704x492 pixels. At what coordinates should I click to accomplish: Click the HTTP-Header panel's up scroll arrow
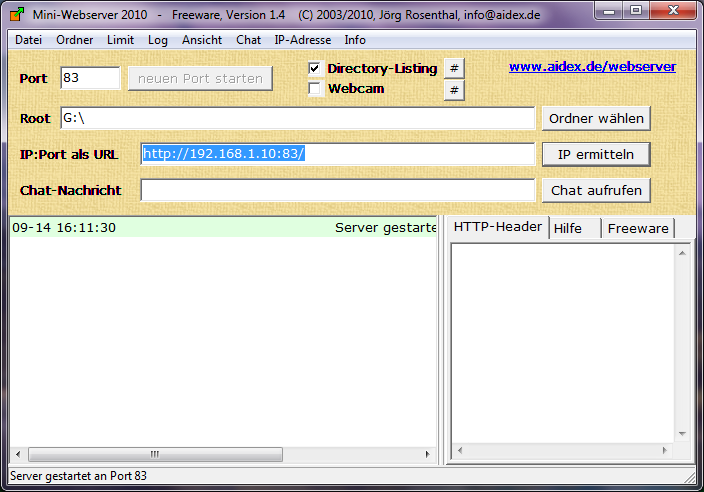682,252
